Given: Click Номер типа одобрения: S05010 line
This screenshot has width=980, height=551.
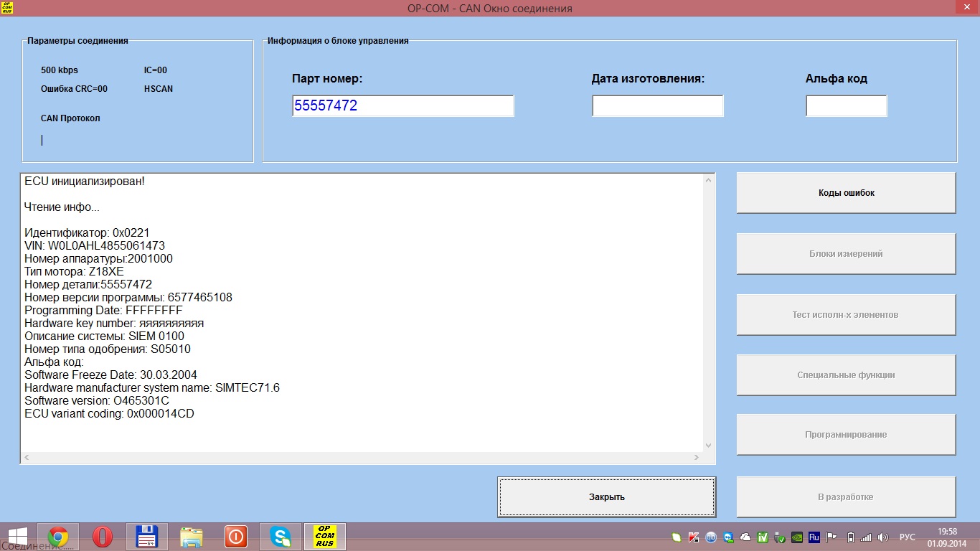Looking at the screenshot, I should point(108,349).
